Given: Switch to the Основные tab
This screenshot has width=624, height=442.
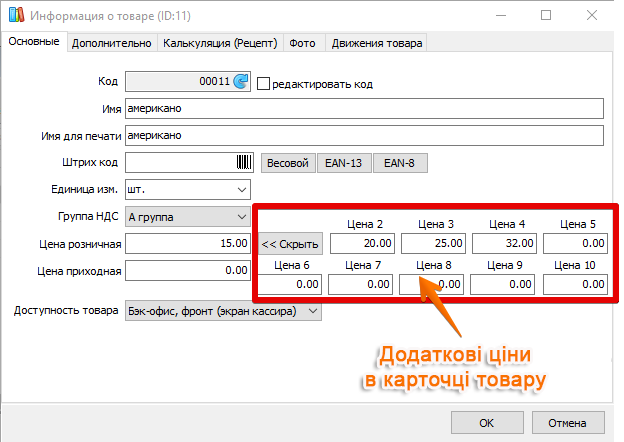Looking at the screenshot, I should coord(34,41).
